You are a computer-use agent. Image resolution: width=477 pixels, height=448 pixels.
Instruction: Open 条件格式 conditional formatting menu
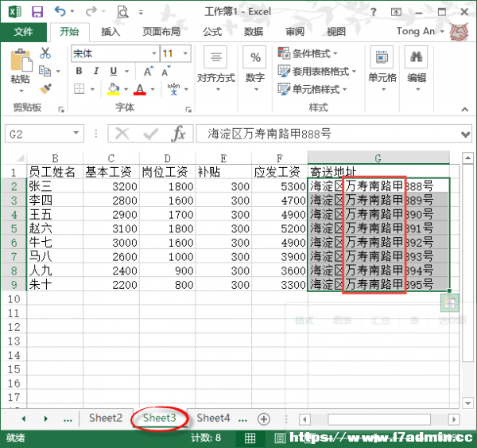[x=307, y=53]
